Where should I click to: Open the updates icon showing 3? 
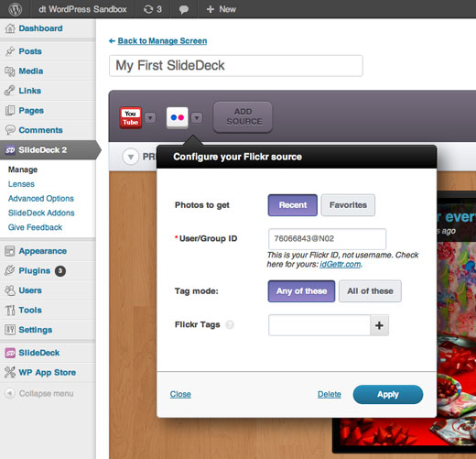[153, 9]
